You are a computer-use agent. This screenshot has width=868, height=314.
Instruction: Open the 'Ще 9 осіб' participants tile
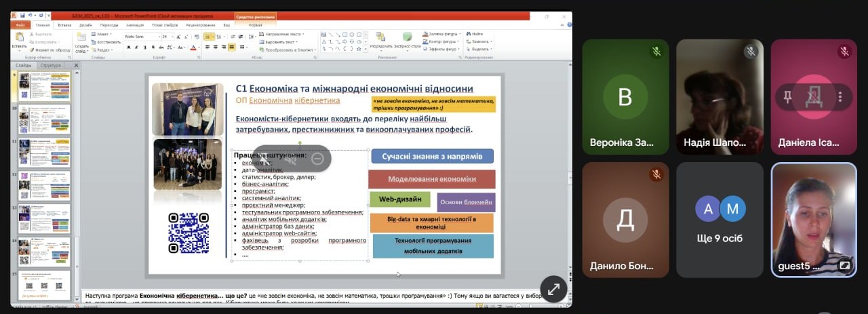(719, 219)
